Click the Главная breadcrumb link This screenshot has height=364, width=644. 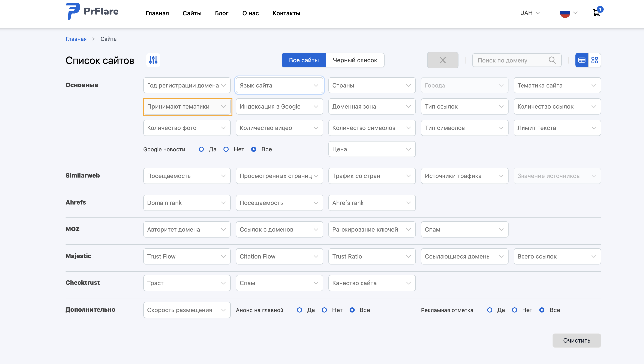(76, 39)
